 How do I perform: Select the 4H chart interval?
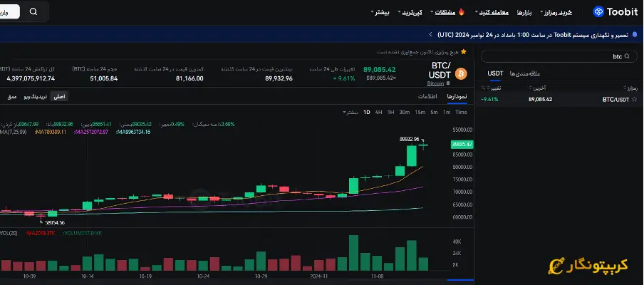379,112
